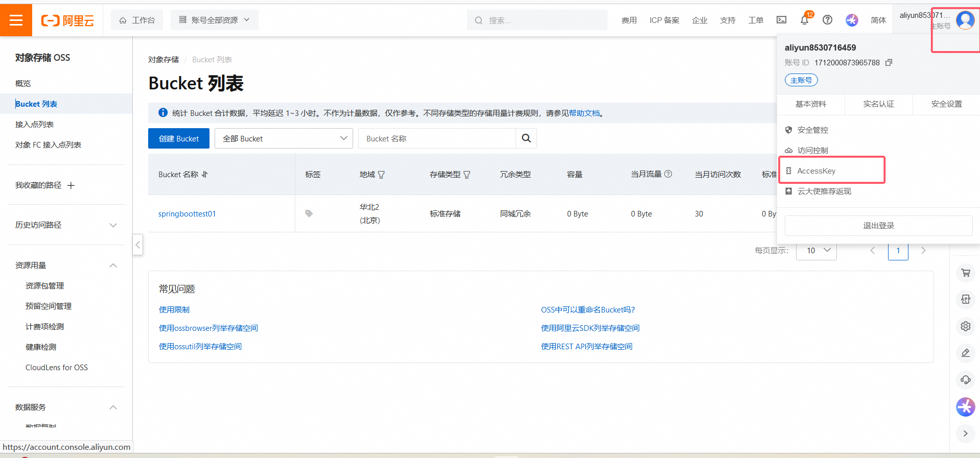The height and width of the screenshot is (458, 980).
Task: Launch the AI assistant icon in header
Action: 852,20
